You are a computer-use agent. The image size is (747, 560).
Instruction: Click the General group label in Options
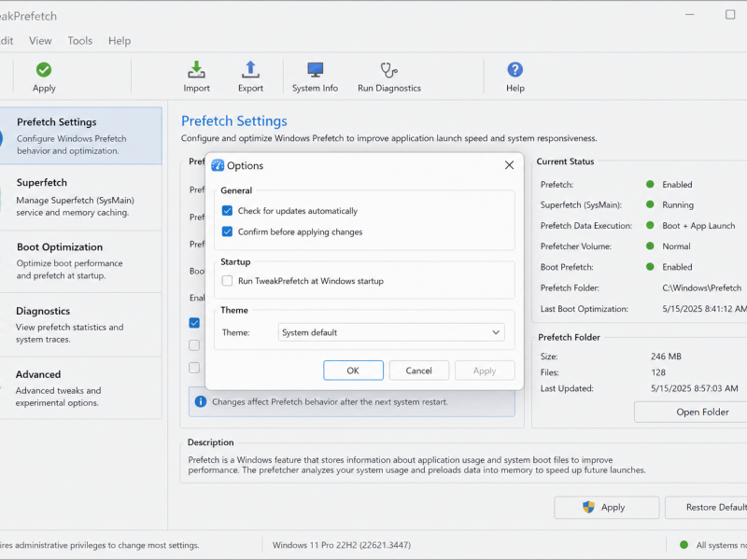point(236,190)
